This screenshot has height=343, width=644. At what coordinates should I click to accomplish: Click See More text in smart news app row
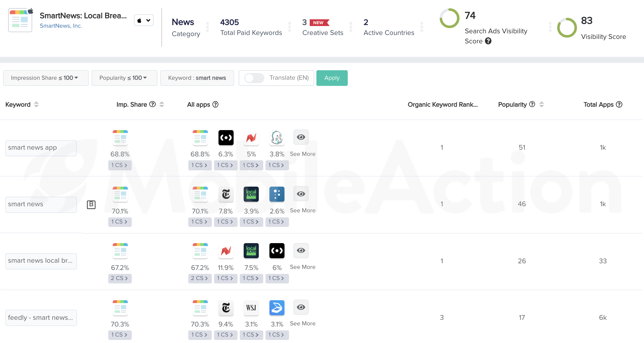[303, 154]
